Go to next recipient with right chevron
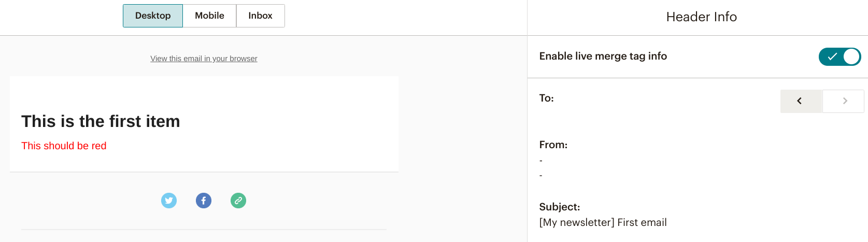The height and width of the screenshot is (242, 868). pos(844,101)
